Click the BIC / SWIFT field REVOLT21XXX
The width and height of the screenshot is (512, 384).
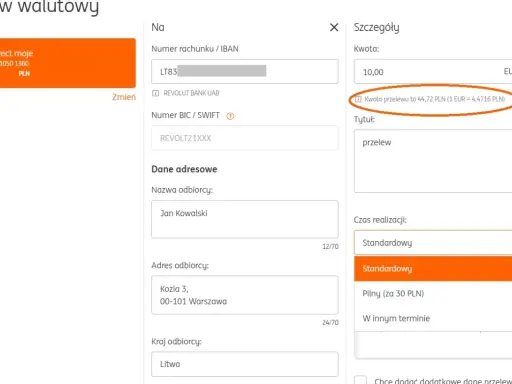tap(245, 138)
